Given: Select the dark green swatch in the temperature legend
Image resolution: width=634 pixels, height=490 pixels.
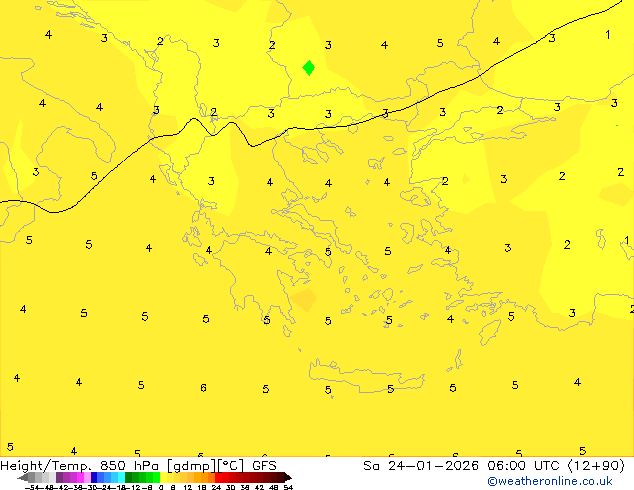Looking at the screenshot, I should [x=129, y=477].
